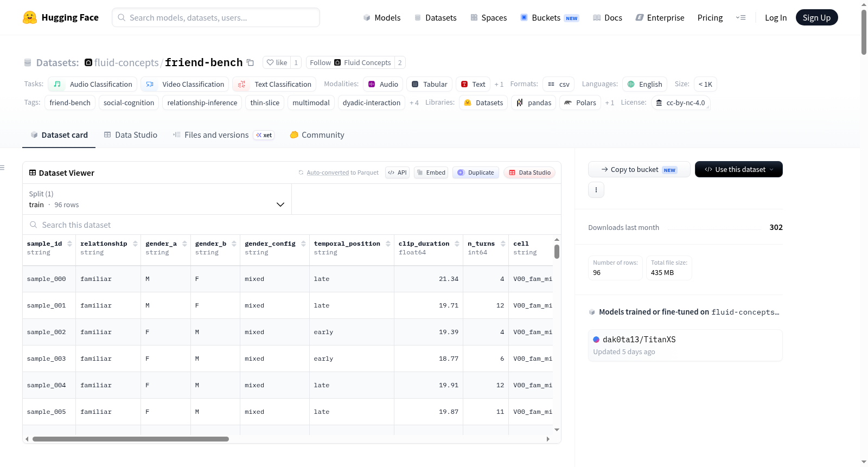
Task: Click the page vertical scrollbar
Action: click(864, 33)
